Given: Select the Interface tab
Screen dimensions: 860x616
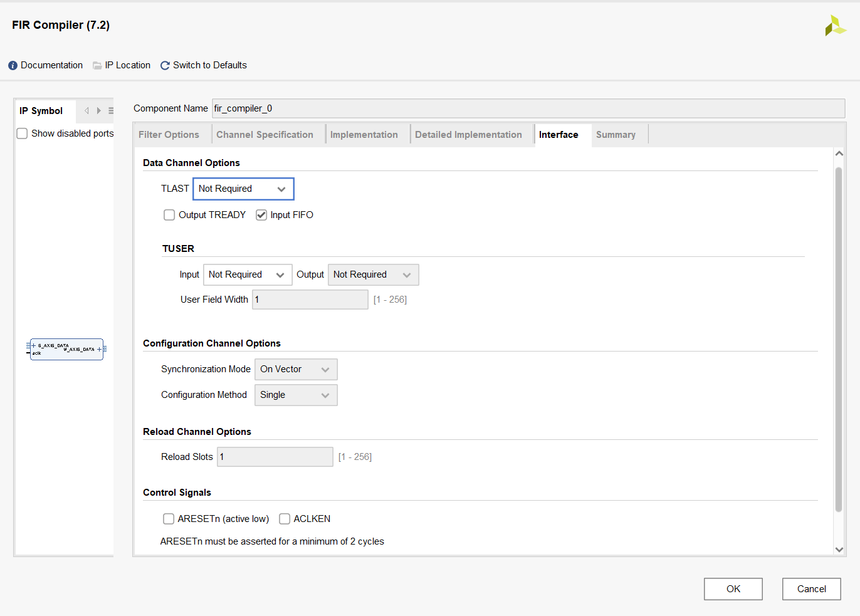Looking at the screenshot, I should [558, 135].
